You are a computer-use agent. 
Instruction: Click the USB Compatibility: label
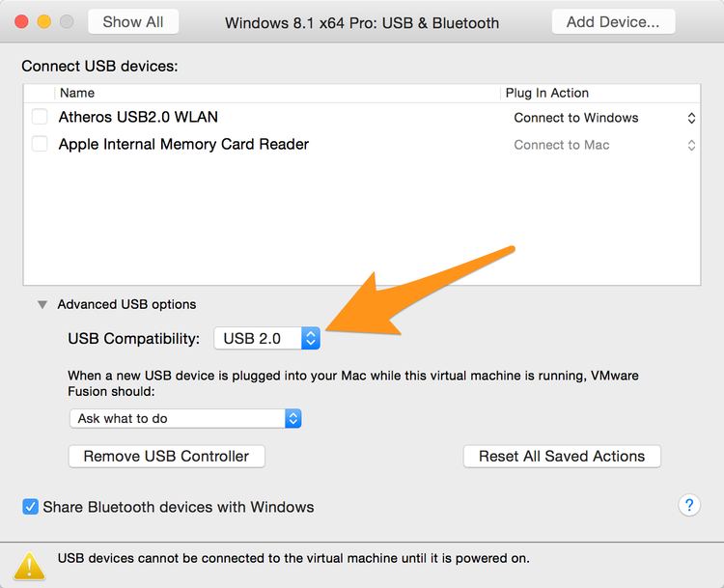(x=134, y=339)
